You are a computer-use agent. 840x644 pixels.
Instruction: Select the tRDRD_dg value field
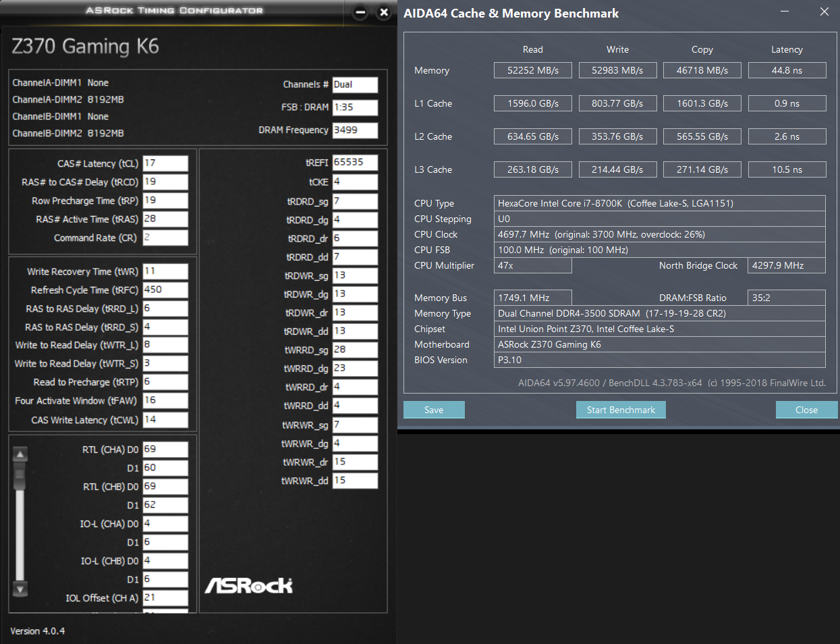(355, 220)
